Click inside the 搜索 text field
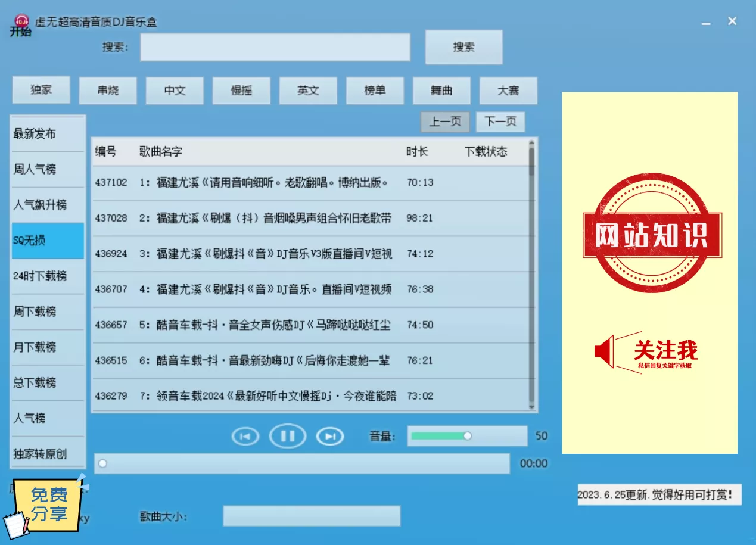This screenshot has width=756, height=545. coord(275,47)
